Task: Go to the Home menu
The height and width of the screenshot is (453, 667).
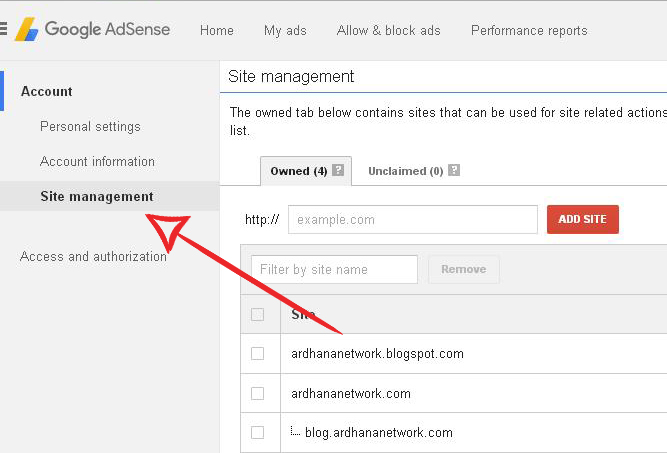Action: tap(217, 31)
